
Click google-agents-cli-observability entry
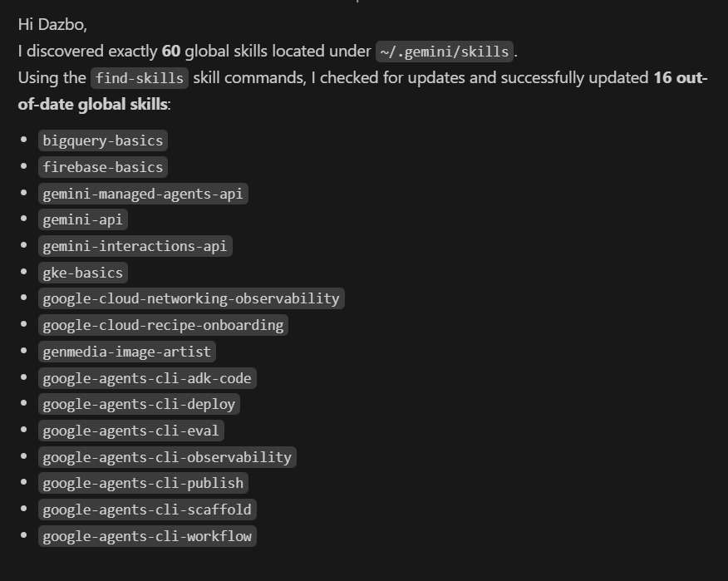coord(167,457)
